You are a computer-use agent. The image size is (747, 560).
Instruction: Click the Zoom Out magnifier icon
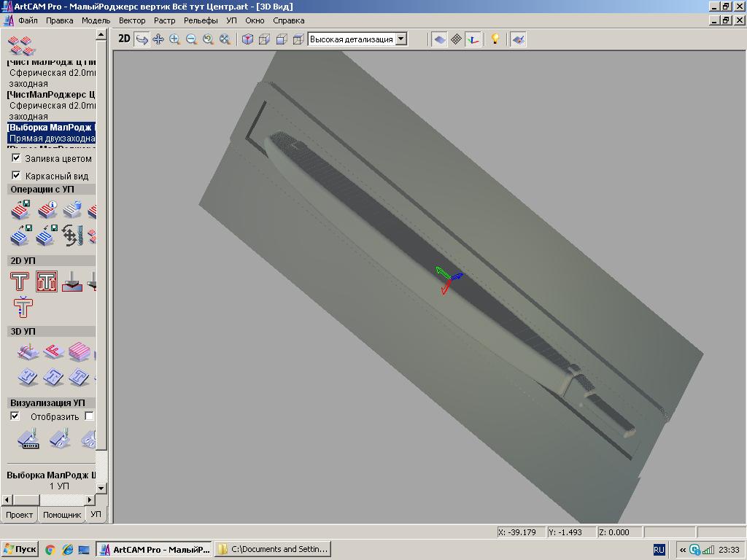click(192, 39)
